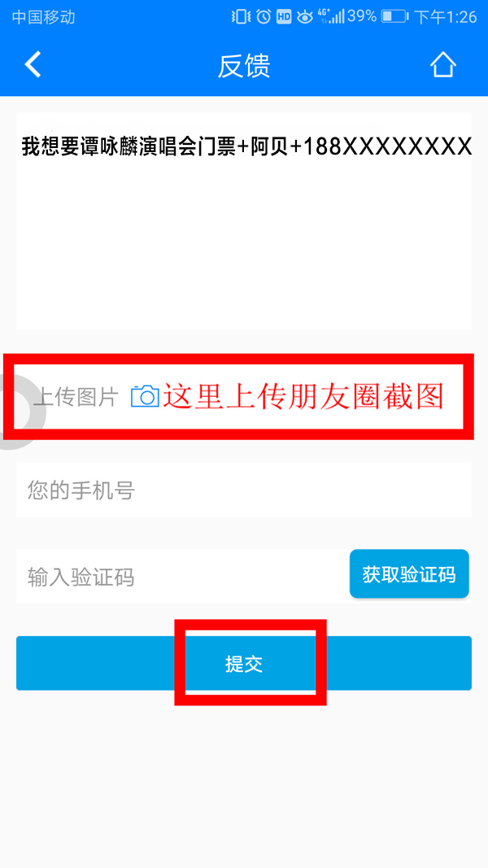Tap the 下午1:26 clock in status bar
Image resolution: width=488 pixels, height=868 pixels.
(x=446, y=17)
